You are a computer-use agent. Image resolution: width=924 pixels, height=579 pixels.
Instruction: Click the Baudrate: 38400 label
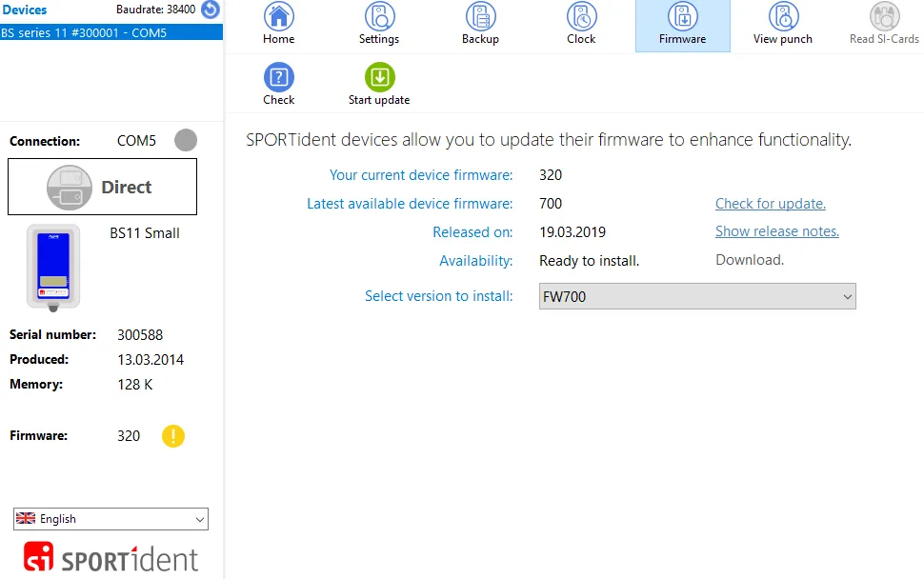coord(155,10)
